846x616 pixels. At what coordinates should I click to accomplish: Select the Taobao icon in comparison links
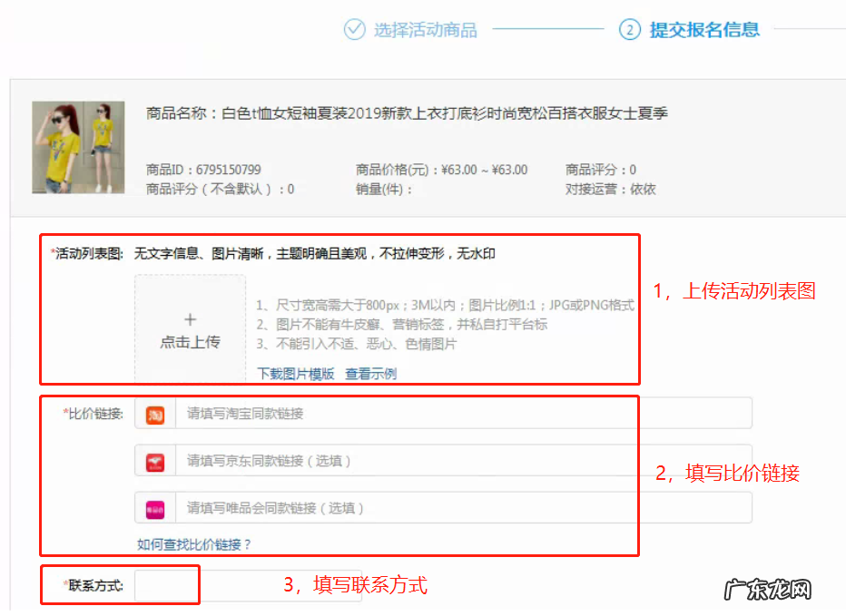point(154,412)
